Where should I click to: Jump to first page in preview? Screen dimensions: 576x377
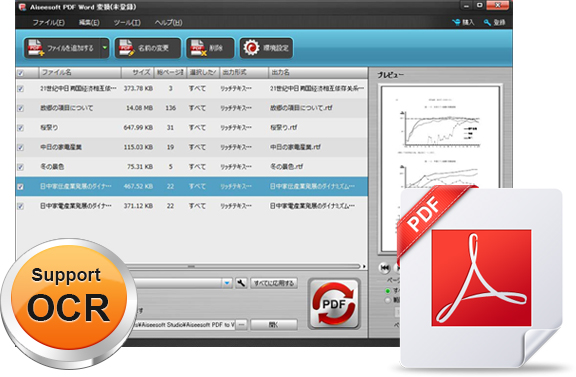click(x=384, y=268)
